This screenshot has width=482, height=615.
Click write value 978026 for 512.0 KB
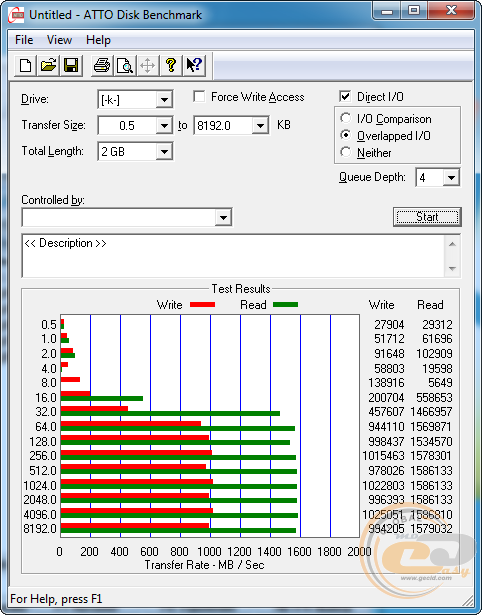(386, 470)
